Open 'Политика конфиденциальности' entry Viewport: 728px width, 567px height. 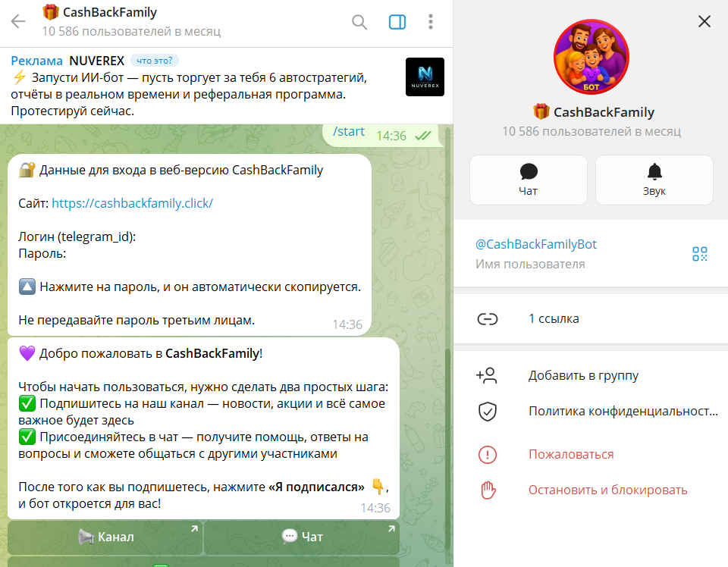click(623, 411)
